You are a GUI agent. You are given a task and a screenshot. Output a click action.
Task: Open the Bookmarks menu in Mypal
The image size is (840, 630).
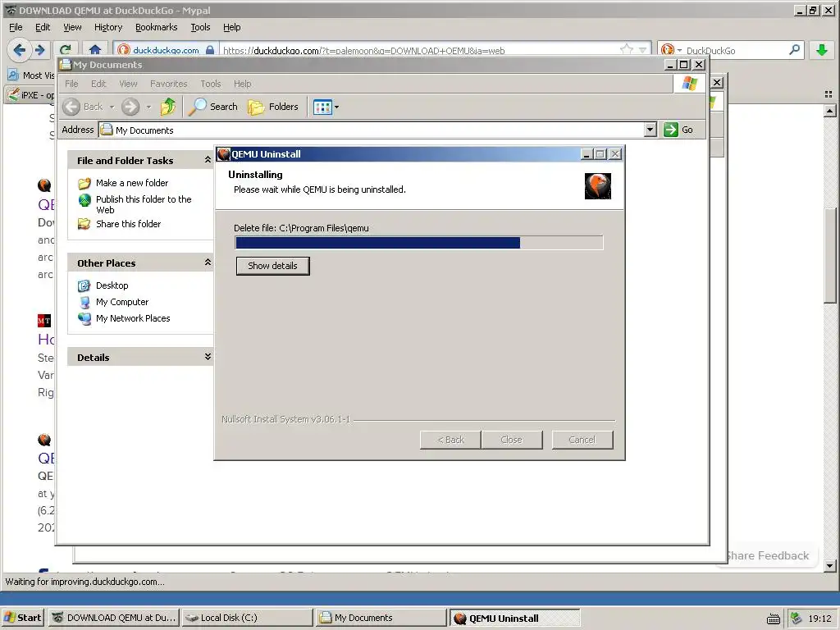156,27
